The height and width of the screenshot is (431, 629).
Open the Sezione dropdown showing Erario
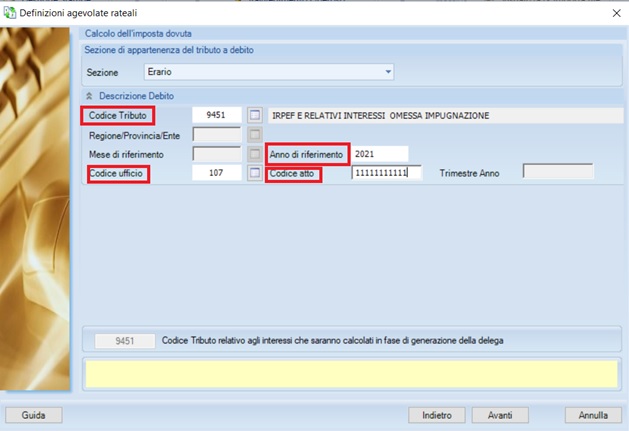click(x=268, y=72)
